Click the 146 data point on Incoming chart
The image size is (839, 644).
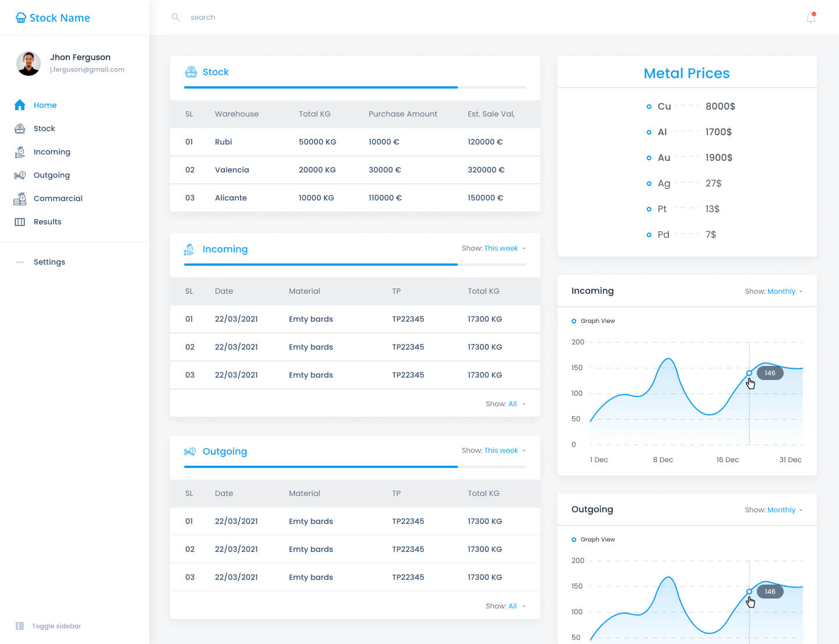[x=749, y=373]
